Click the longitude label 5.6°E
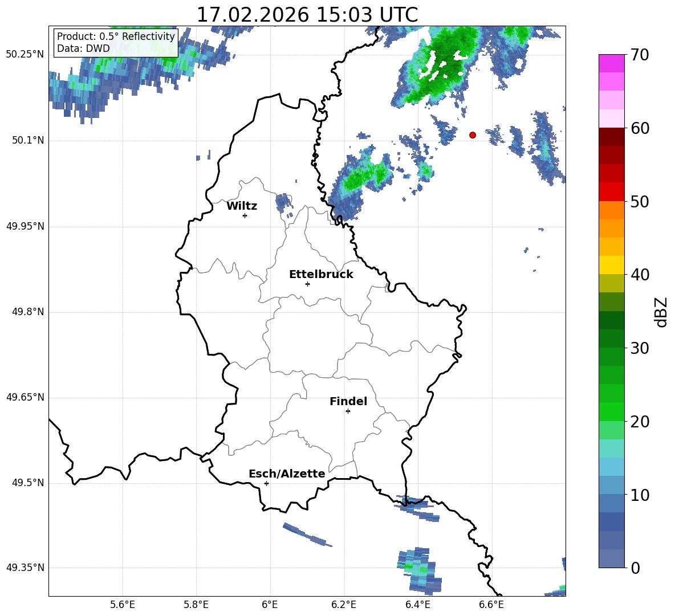675x616 pixels. coord(123,605)
